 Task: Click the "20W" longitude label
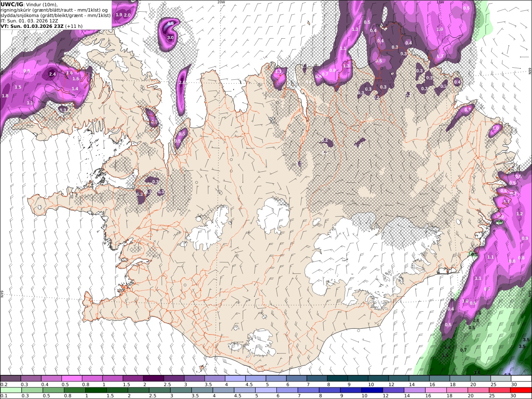point(221,2)
